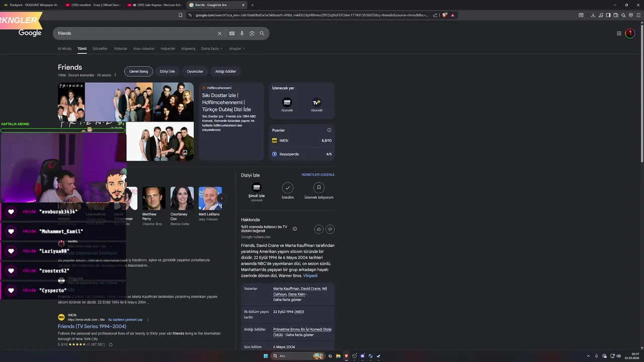Open Marta Kauffman writer link
The image size is (644, 362).
click(x=286, y=289)
